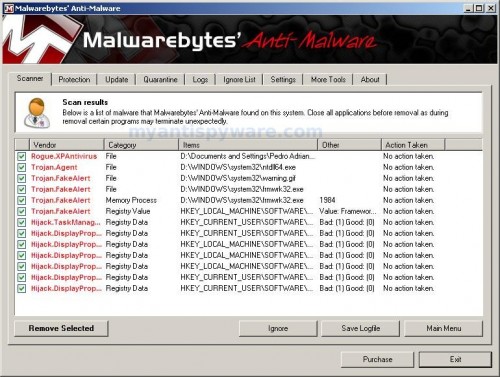Screen dimensions: 500x377
Task: Toggle checkbox for Memory Process row
Action: point(22,200)
